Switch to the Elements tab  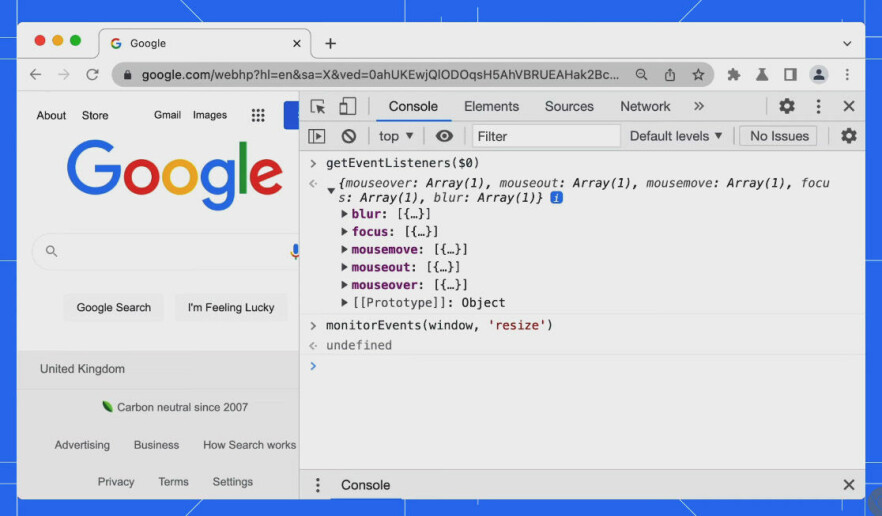(x=491, y=106)
